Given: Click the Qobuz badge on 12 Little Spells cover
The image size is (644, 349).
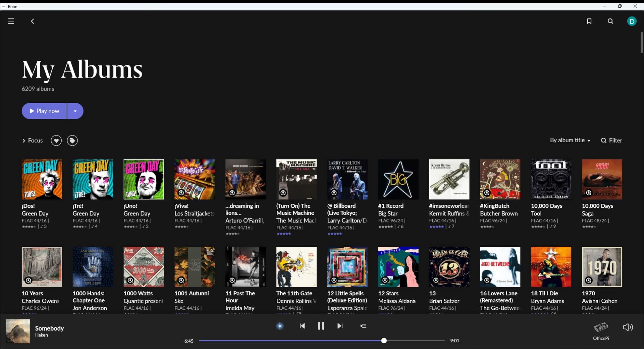Looking at the screenshot, I should pyautogui.click(x=334, y=280).
